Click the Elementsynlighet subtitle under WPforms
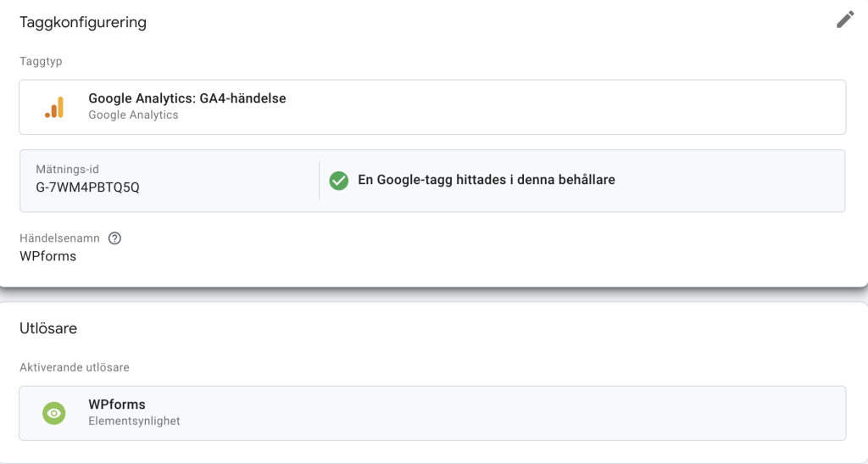Screen dimensions: 868x464 [134, 421]
